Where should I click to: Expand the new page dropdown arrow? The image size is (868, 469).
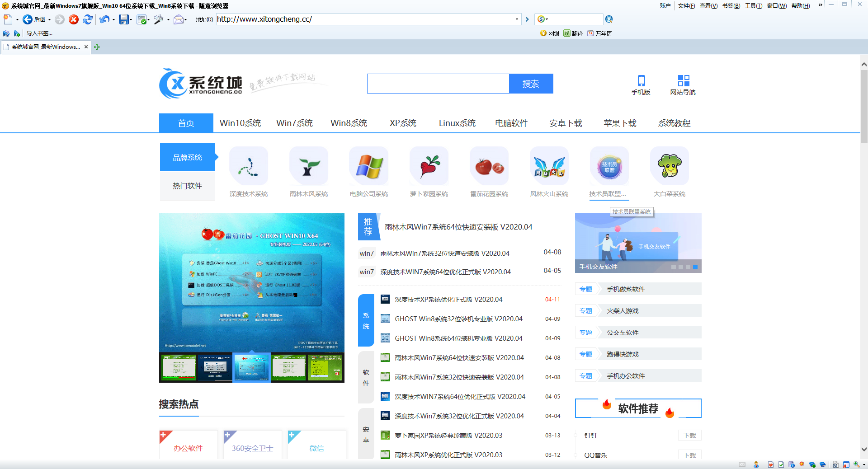17,19
